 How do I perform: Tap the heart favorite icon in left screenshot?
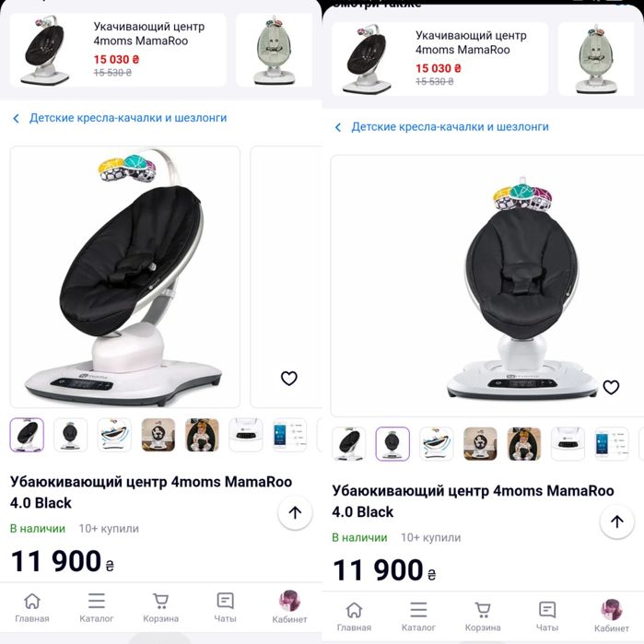(x=289, y=378)
